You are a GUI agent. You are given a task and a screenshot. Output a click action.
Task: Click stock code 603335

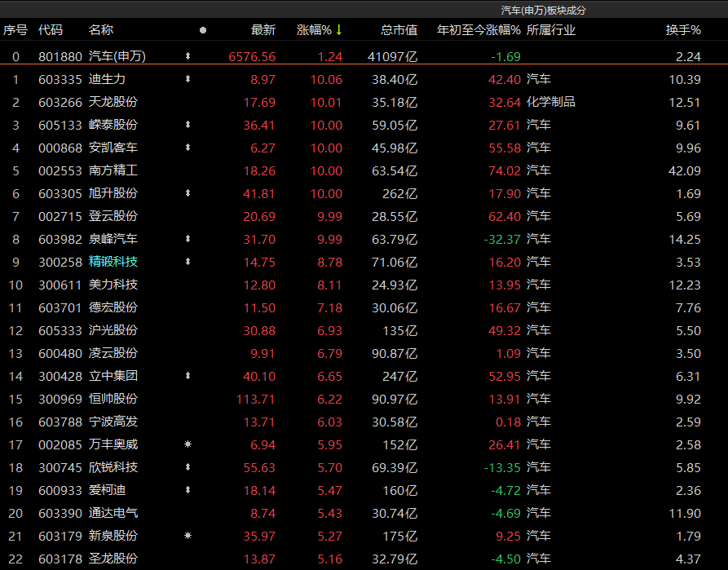pos(60,79)
